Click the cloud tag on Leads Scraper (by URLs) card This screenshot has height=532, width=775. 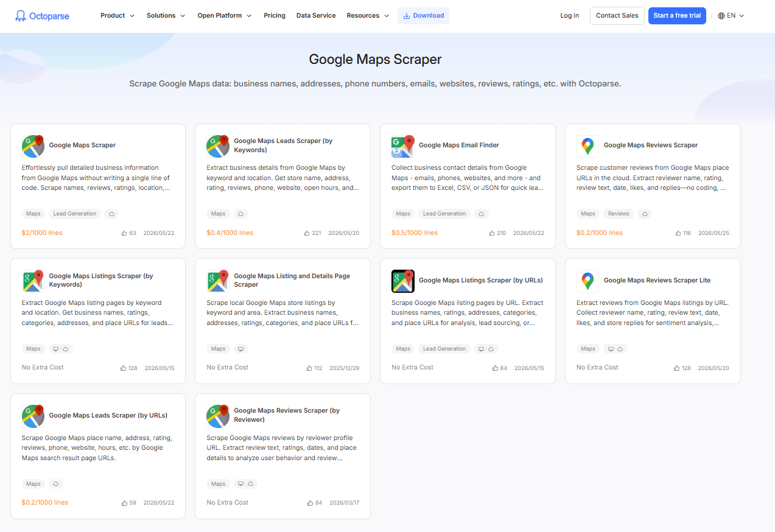pos(56,484)
